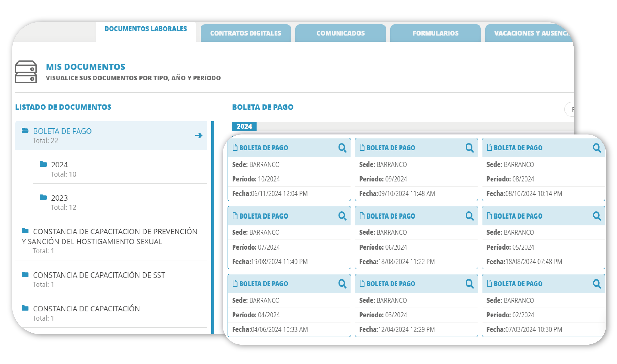Switch to the Contratos Digitales tab
This screenshot has height=364, width=617.
[x=245, y=33]
